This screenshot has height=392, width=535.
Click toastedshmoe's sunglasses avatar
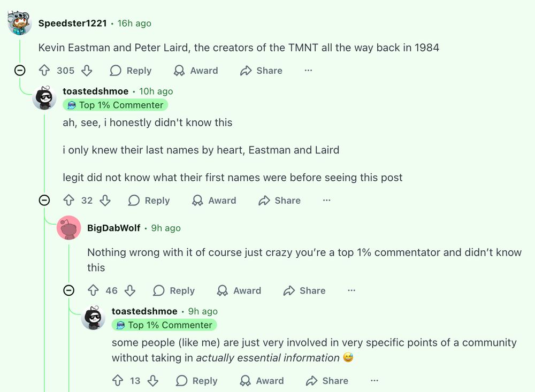tap(44, 98)
